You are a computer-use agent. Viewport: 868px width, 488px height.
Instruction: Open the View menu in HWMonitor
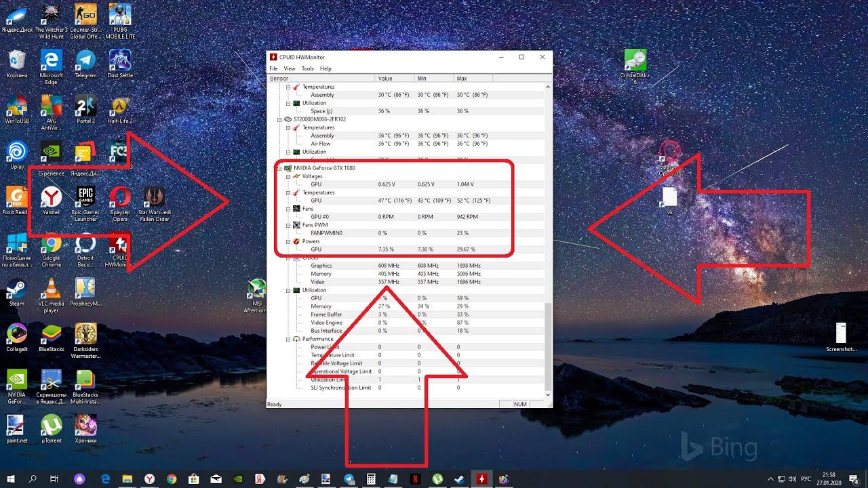point(290,68)
